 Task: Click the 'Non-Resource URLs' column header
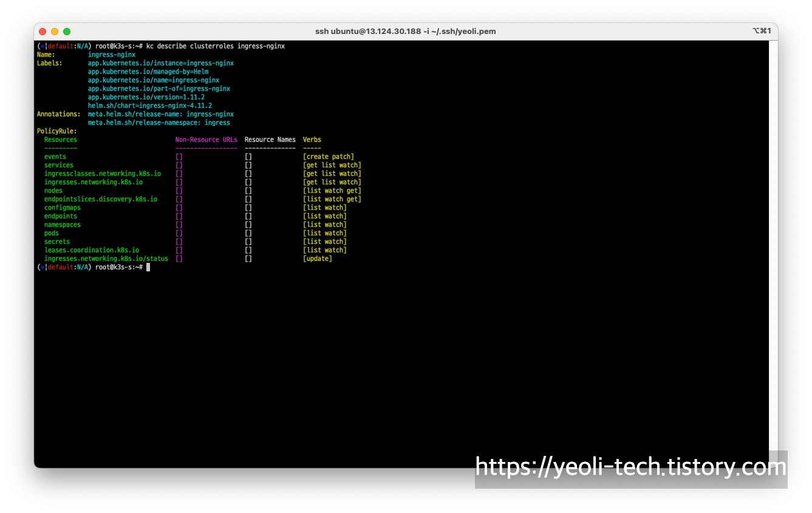[x=206, y=140]
